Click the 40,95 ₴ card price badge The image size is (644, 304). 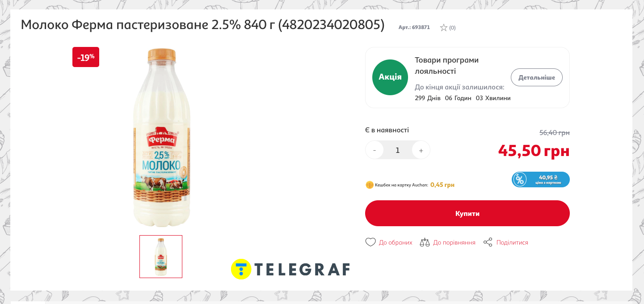(x=541, y=179)
